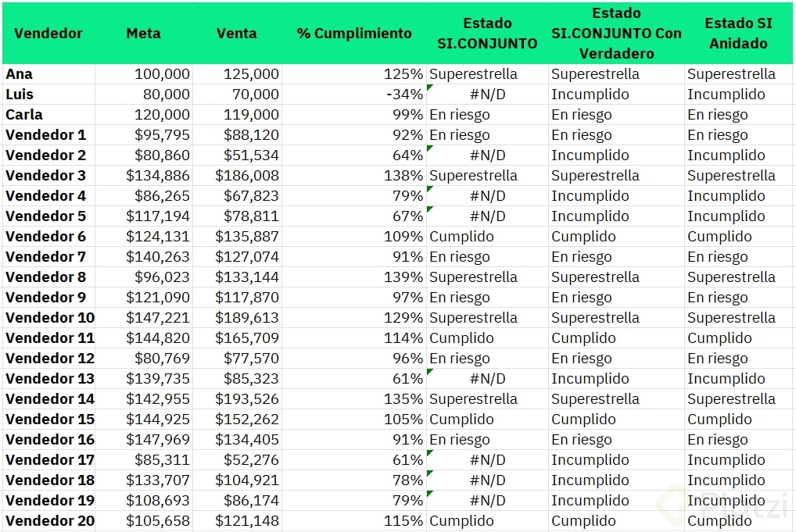Image resolution: width=796 pixels, height=532 pixels.
Task: Click the green error triangle in Luis's row
Action: coord(430,89)
